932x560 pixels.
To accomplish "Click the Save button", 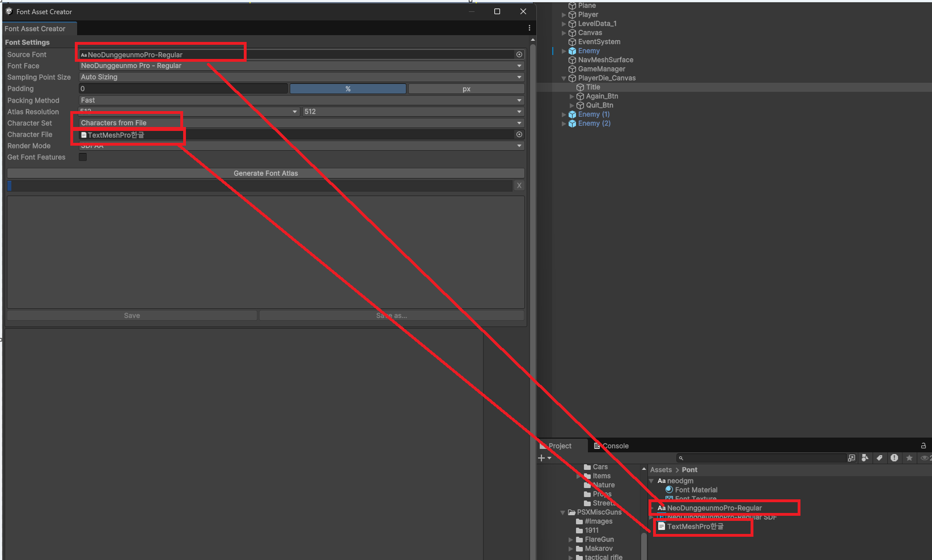I will coord(132,316).
